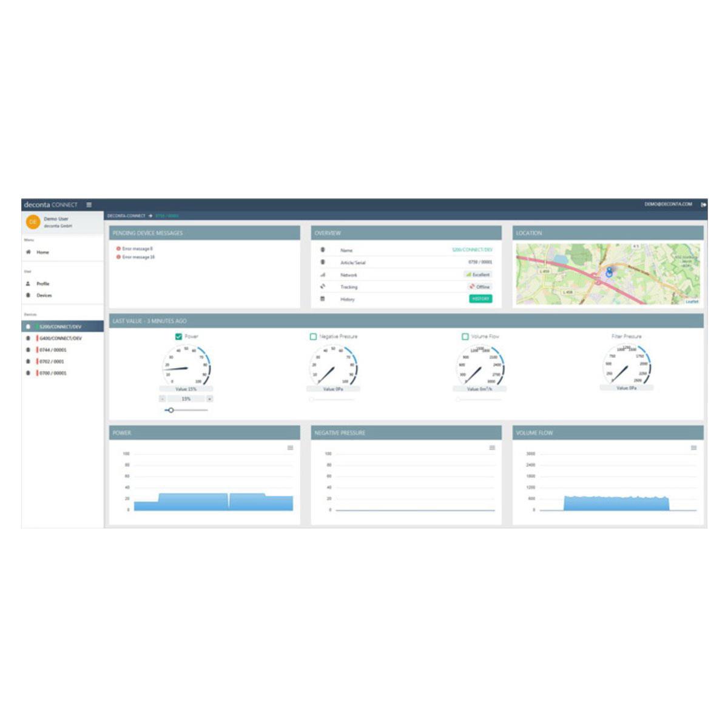Click the Negative Pressure slider handle

point(312,400)
